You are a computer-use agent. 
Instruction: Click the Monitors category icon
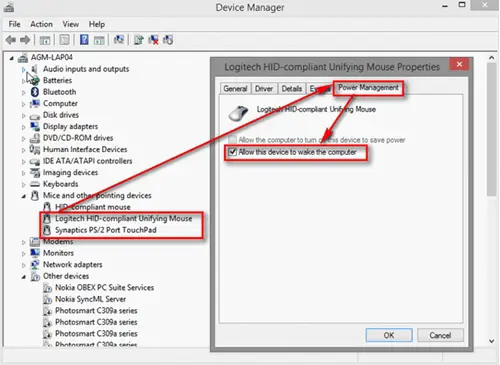click(x=35, y=253)
